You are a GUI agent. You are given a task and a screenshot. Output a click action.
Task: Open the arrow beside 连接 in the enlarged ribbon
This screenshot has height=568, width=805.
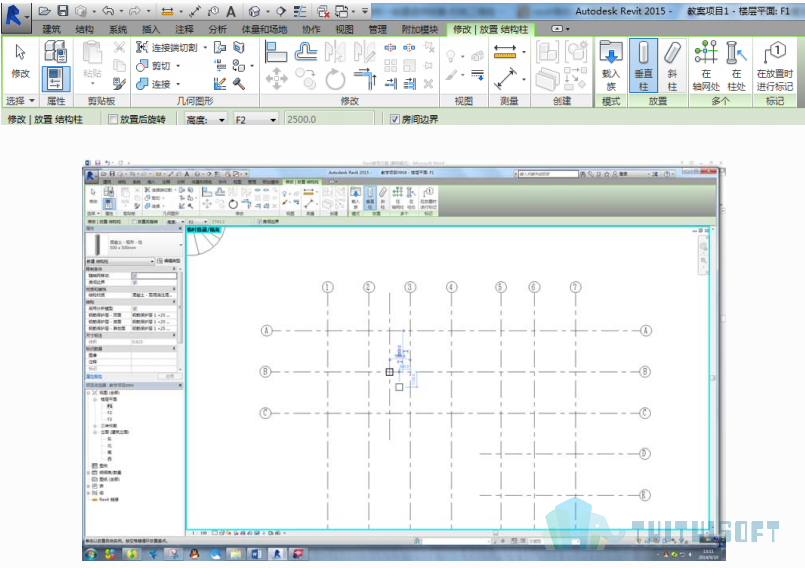tap(178, 84)
